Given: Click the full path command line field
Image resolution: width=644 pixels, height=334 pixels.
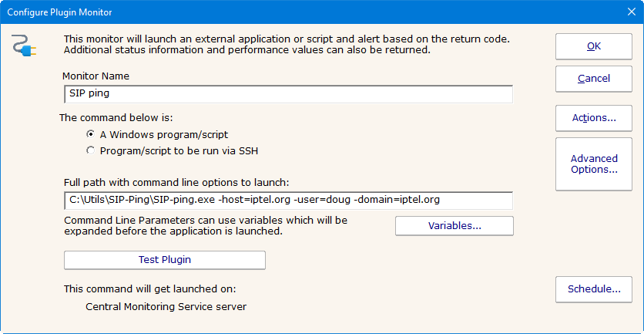Looking at the screenshot, I should point(288,200).
